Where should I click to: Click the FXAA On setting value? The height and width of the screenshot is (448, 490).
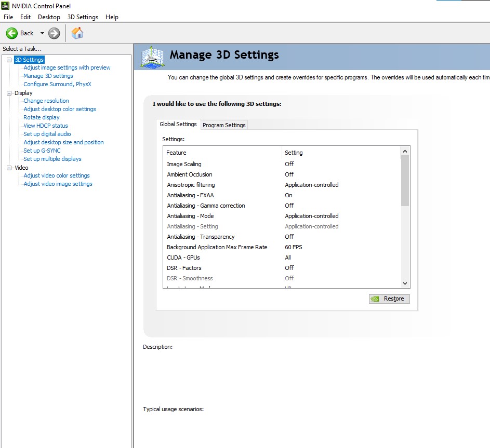288,195
